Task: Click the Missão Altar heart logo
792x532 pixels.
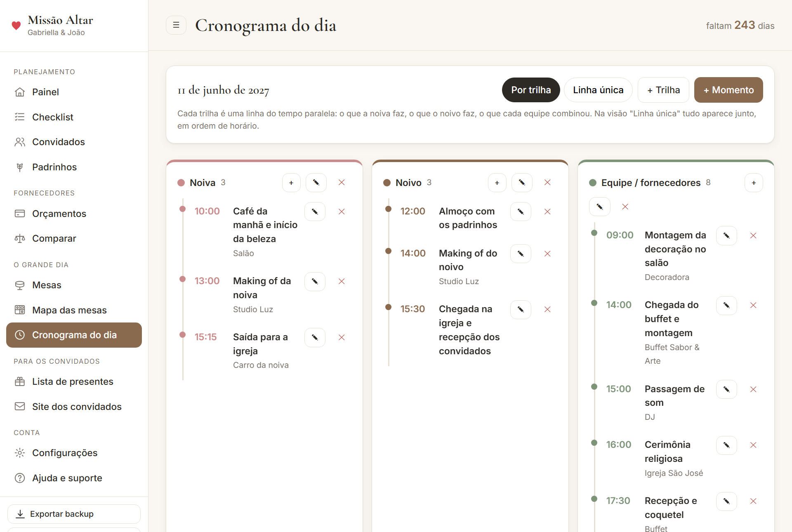Action: [x=16, y=26]
